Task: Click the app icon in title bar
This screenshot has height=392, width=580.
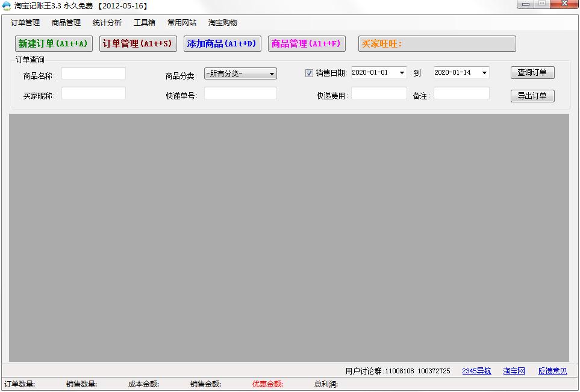Action: click(7, 6)
